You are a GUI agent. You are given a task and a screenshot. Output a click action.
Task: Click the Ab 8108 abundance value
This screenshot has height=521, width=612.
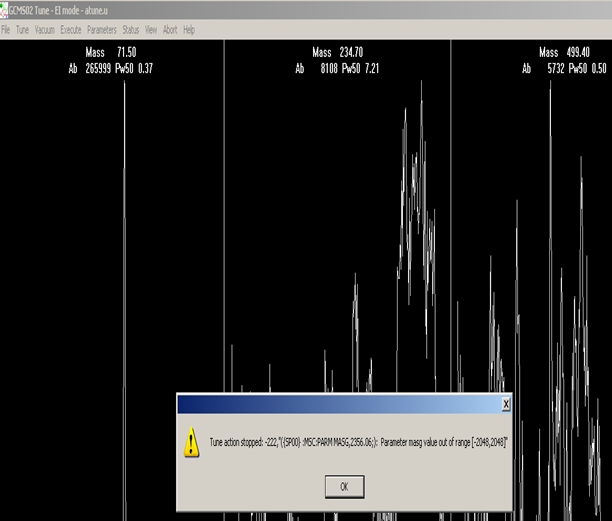[x=317, y=69]
